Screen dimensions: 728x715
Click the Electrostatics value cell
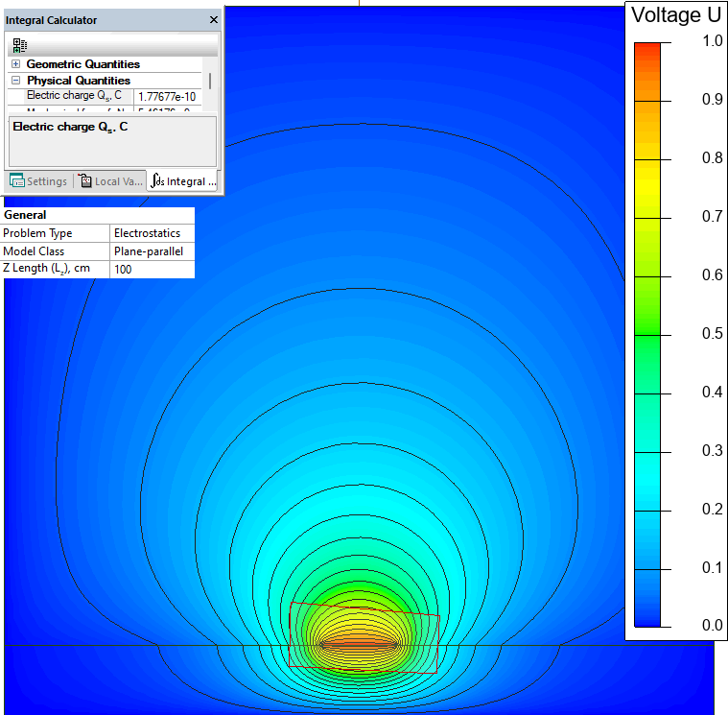coord(153,233)
